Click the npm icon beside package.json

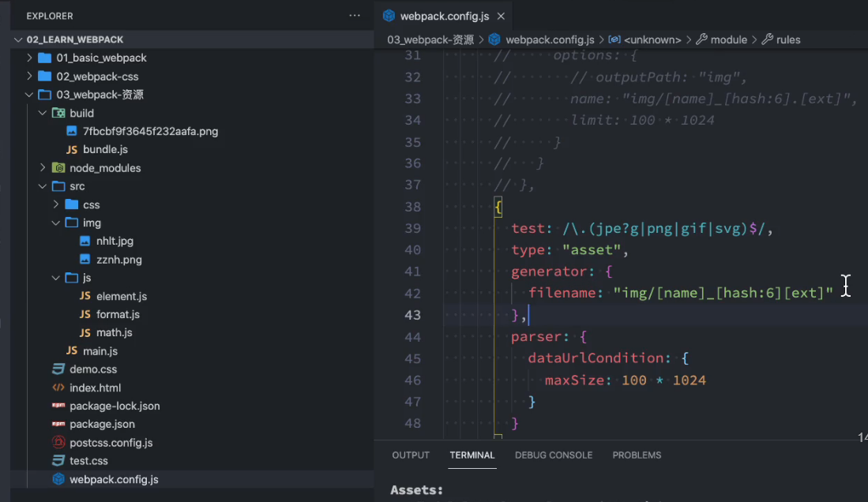pos(58,424)
